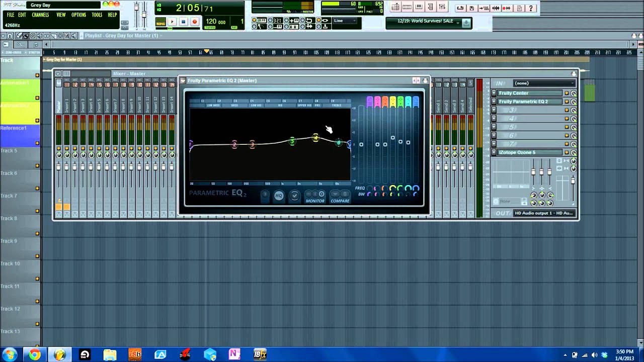Open the FILE menu

coord(11,15)
